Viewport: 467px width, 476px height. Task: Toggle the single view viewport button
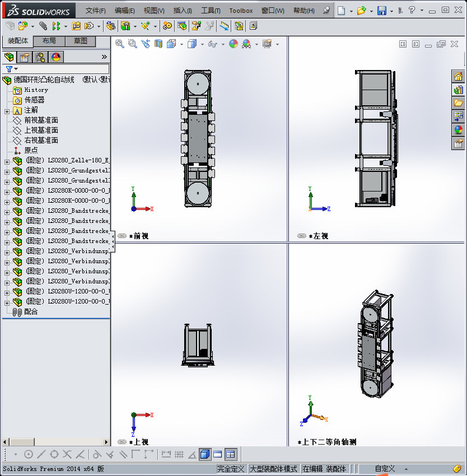[205, 454]
